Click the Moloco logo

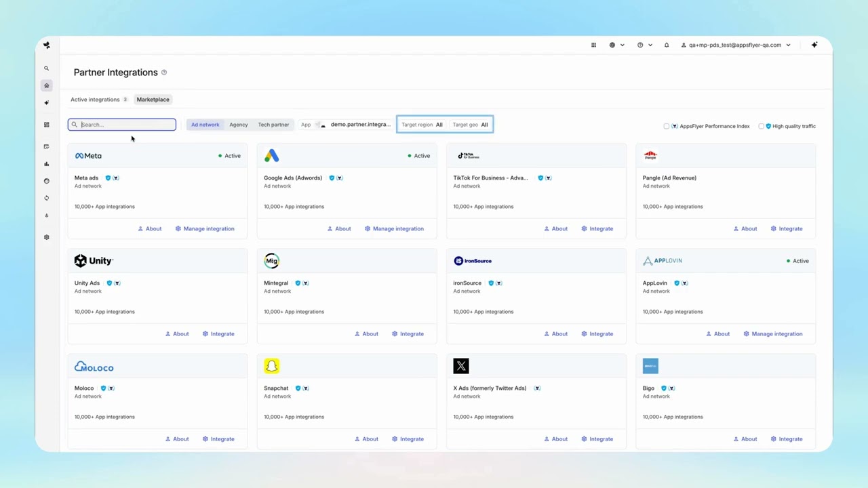94,367
